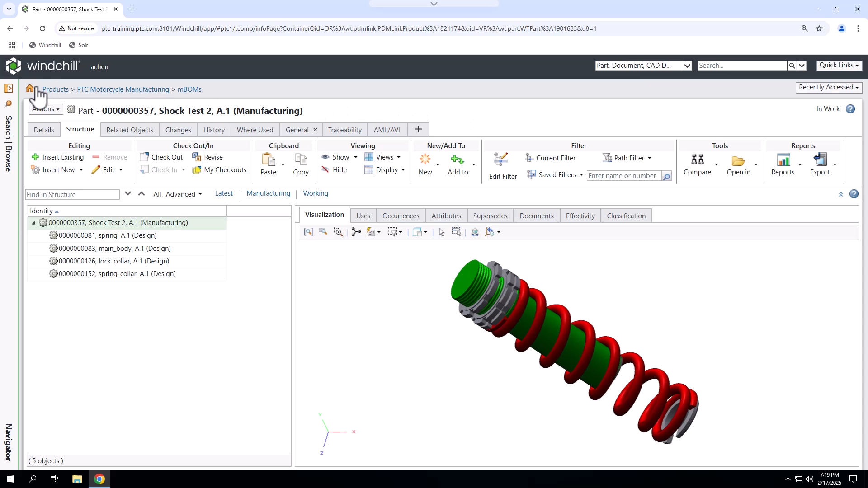Open the Quick Links dropdown

pyautogui.click(x=839, y=65)
